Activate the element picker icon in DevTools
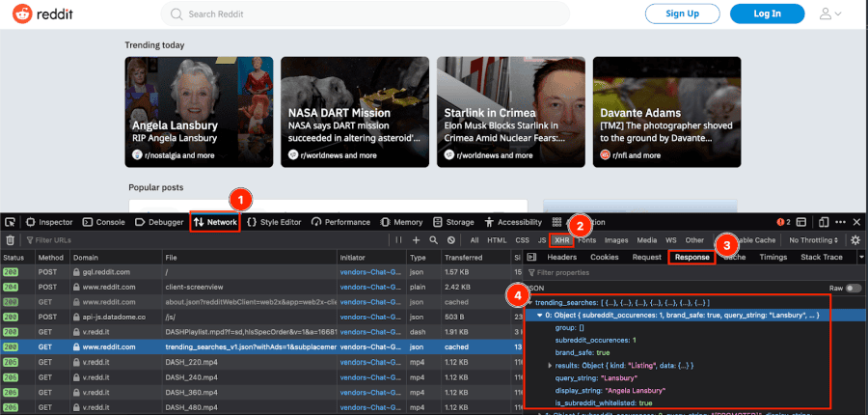868x415 pixels. (x=10, y=222)
